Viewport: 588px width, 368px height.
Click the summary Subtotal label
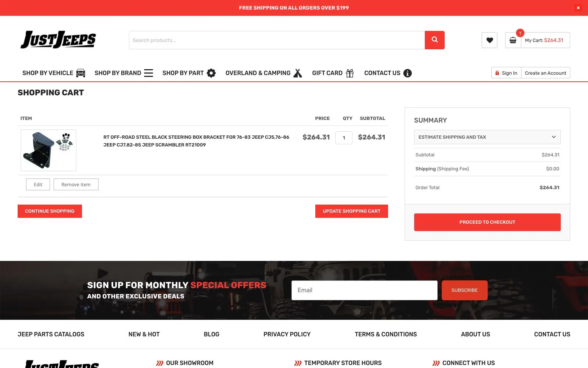(425, 155)
